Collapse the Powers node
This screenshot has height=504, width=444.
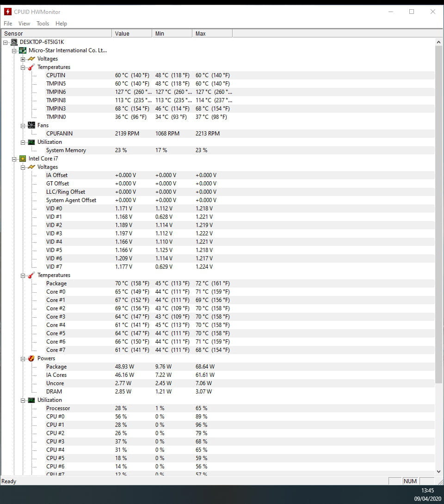click(x=23, y=359)
